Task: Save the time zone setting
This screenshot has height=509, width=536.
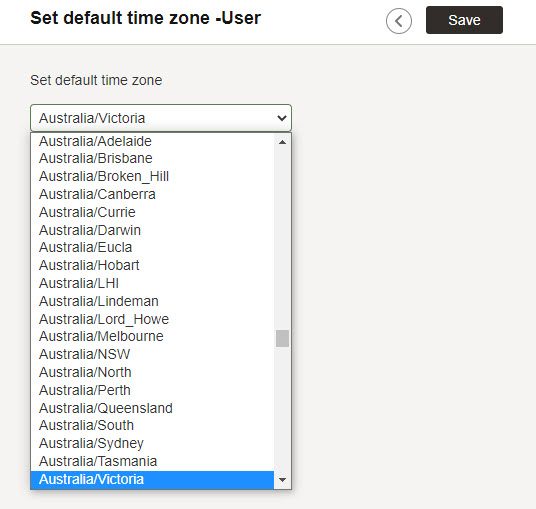Action: (x=464, y=20)
